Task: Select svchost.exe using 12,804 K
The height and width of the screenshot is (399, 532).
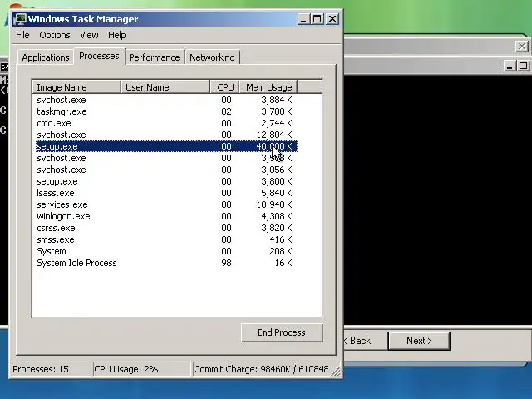Action: click(166, 135)
